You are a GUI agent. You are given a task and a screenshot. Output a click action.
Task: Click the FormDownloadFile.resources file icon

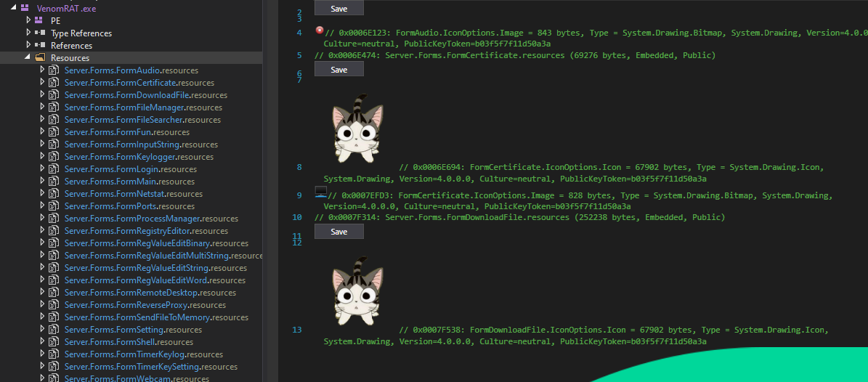click(54, 94)
